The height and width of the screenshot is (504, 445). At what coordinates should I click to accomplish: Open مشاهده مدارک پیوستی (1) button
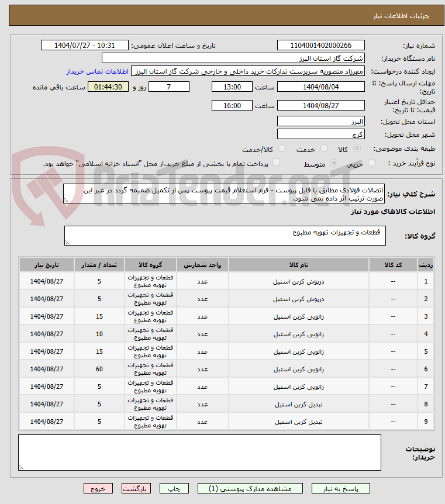(x=250, y=489)
